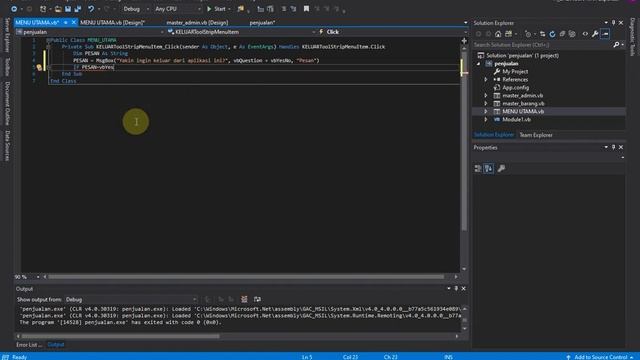The height and width of the screenshot is (360, 640).
Task: Click Property Pages wrench in Properties panel
Action: click(501, 168)
